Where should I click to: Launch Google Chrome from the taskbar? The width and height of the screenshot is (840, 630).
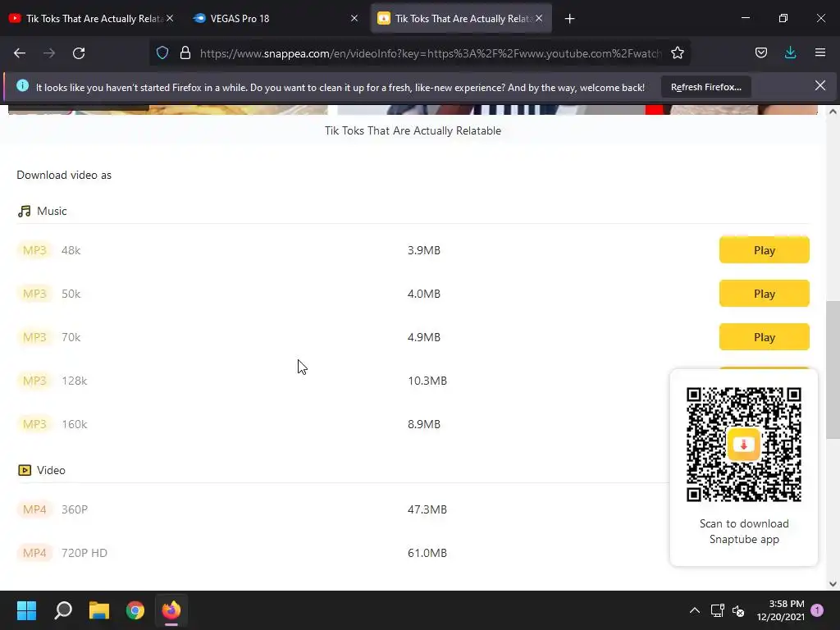[x=135, y=610]
